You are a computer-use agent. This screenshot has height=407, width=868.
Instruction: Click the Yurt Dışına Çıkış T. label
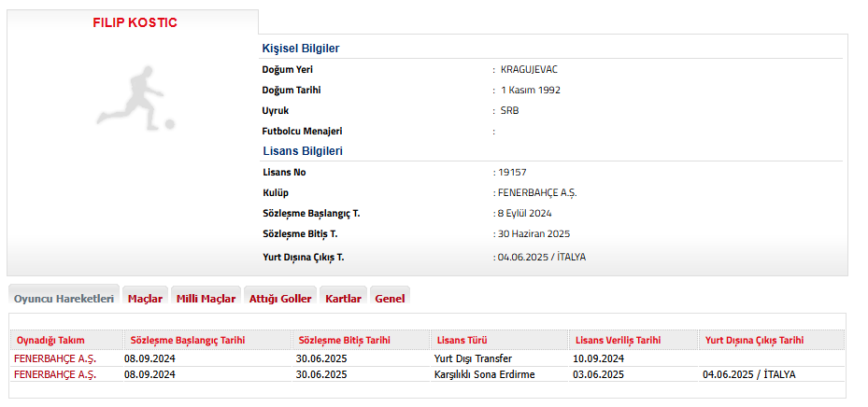coord(304,257)
